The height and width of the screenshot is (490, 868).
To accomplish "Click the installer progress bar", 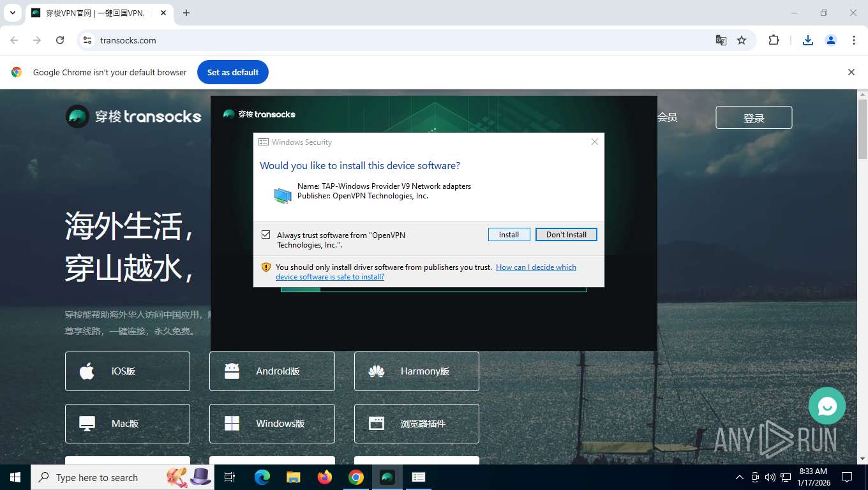I will tap(434, 290).
